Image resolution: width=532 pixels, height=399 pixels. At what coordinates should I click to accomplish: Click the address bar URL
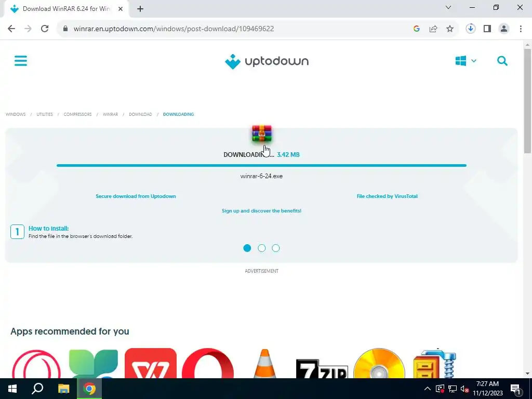pos(174,29)
